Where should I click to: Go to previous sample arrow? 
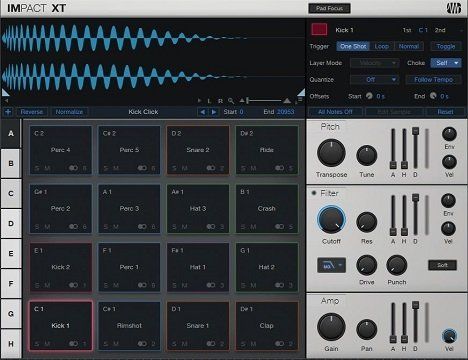tap(202, 112)
